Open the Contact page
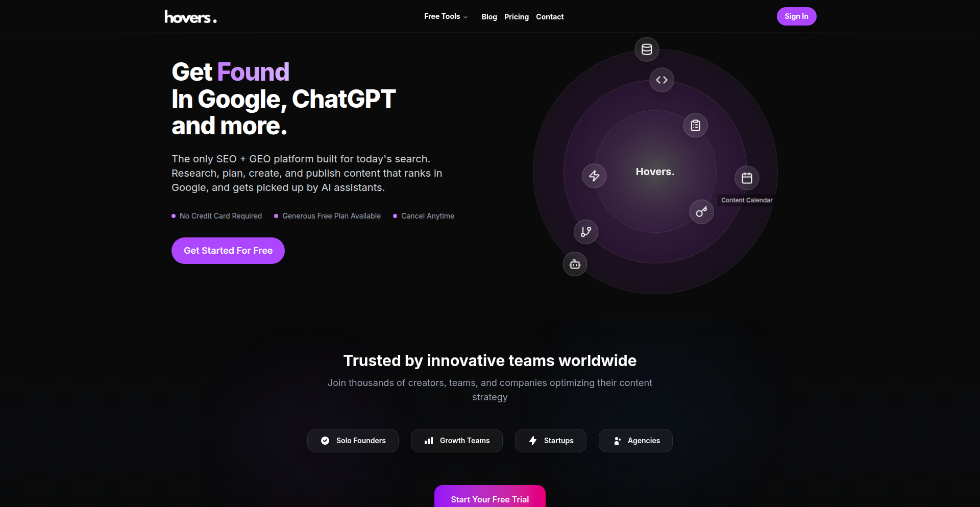 [x=550, y=17]
